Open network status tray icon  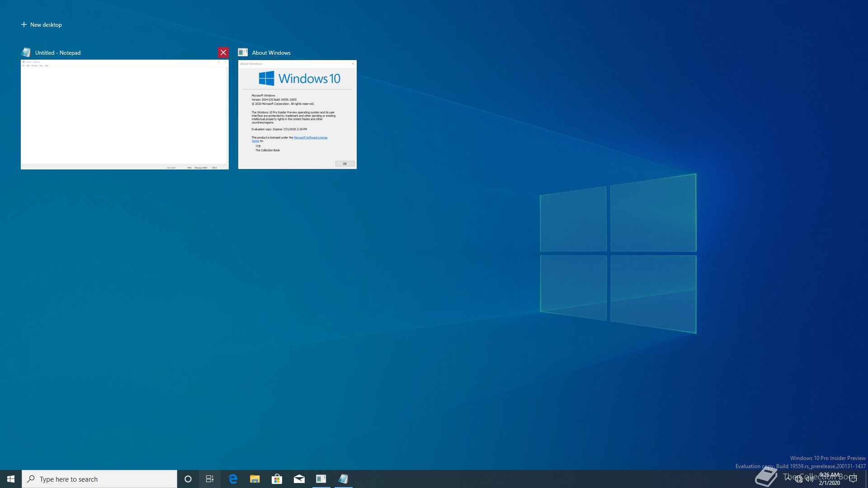(x=799, y=479)
